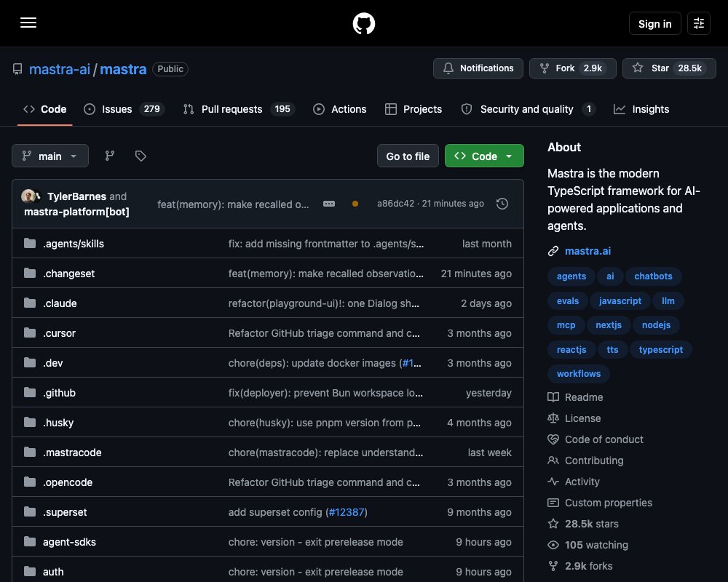Select the nextjs topic tag
Viewport: 728px width, 582px height.
608,325
